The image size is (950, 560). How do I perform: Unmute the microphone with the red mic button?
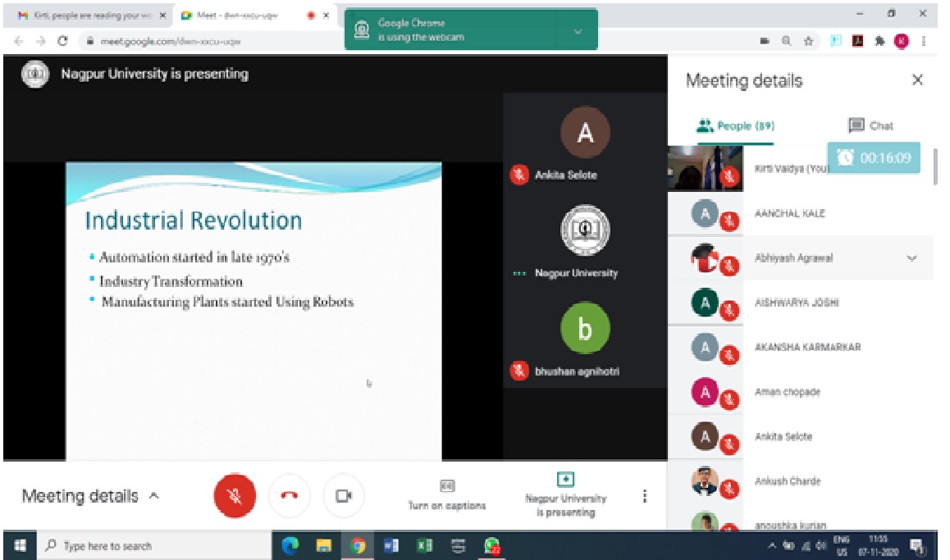[x=235, y=496]
